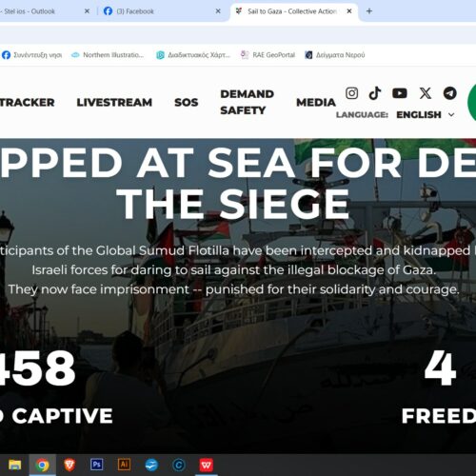This screenshot has height=476, width=476.
Task: Open the YouTube channel icon
Action: point(400,93)
